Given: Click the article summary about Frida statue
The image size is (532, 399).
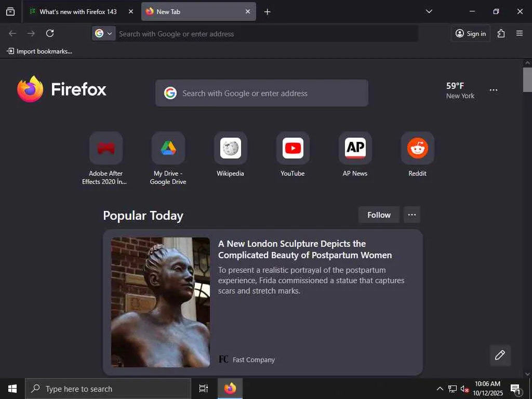Looking at the screenshot, I should (x=311, y=280).
